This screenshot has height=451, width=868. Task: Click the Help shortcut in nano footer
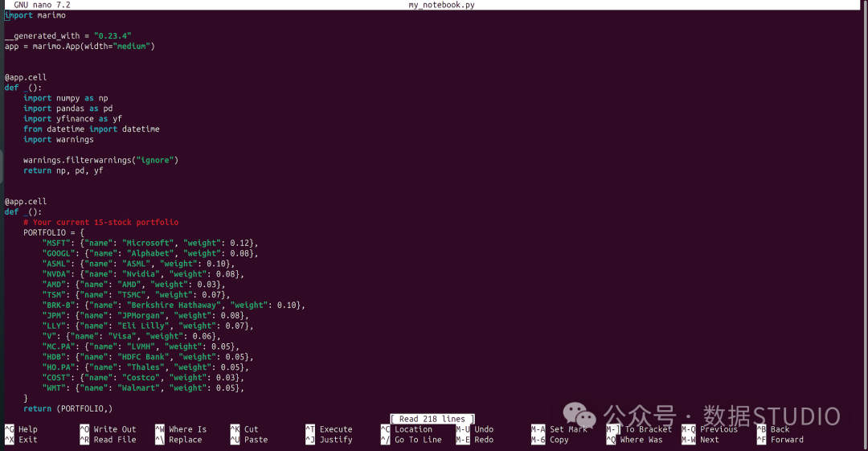(21, 429)
